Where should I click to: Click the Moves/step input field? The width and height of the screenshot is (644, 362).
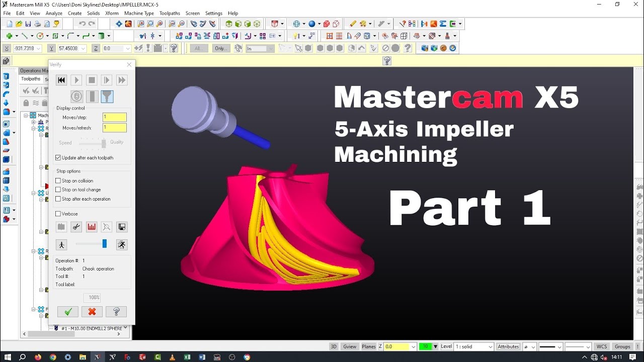(x=115, y=117)
